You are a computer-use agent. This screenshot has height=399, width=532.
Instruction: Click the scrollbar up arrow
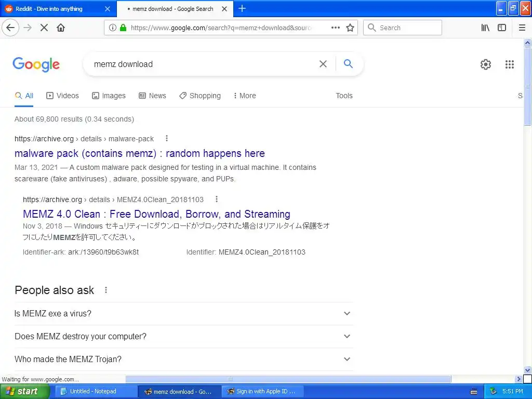(528, 43)
